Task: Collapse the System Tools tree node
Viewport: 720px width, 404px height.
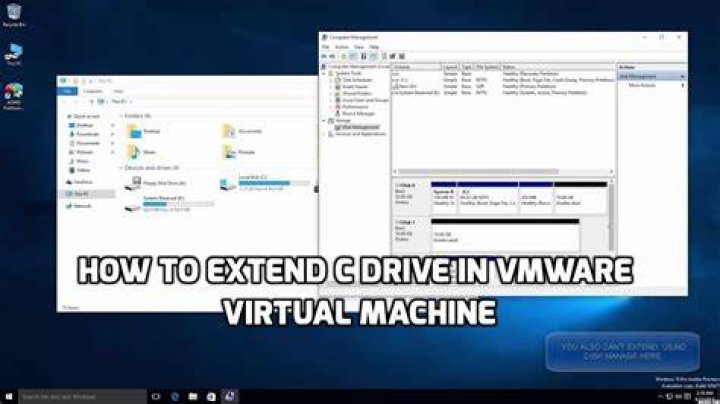Action: point(324,73)
